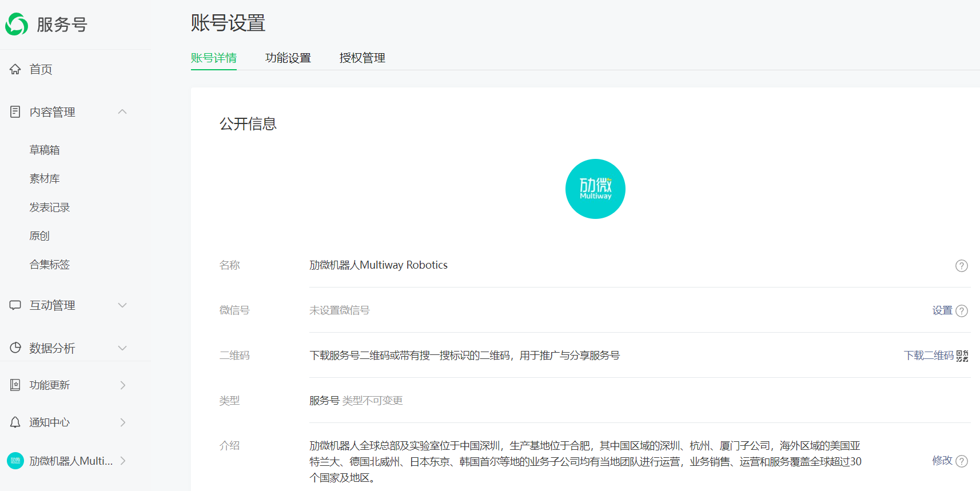
Task: Click the 二维码 description text
Action: point(464,356)
